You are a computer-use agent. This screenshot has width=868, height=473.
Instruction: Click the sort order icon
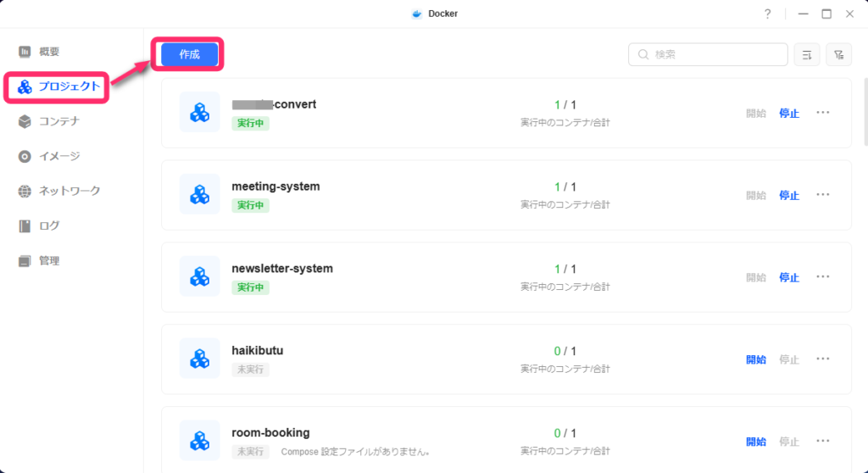(807, 54)
